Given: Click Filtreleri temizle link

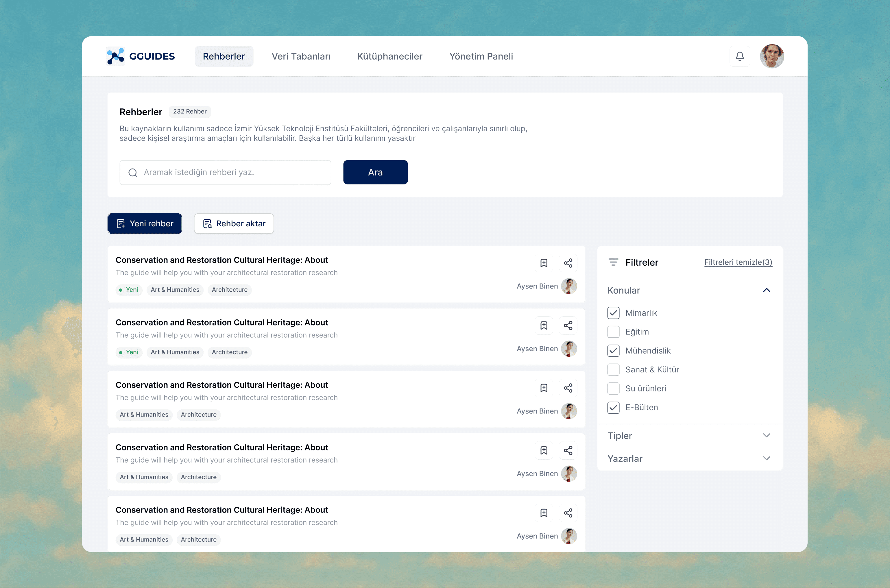Looking at the screenshot, I should (x=738, y=262).
